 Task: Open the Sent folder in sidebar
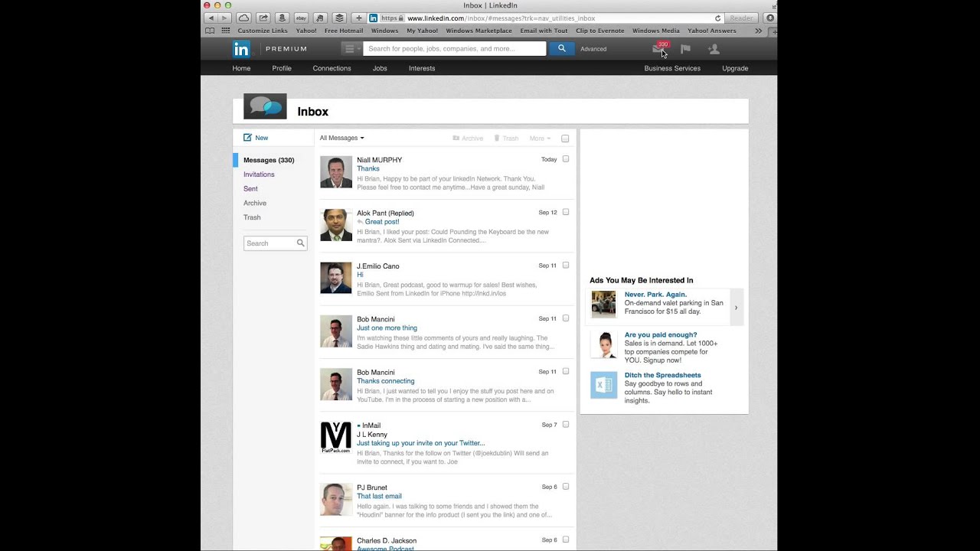pyautogui.click(x=250, y=189)
